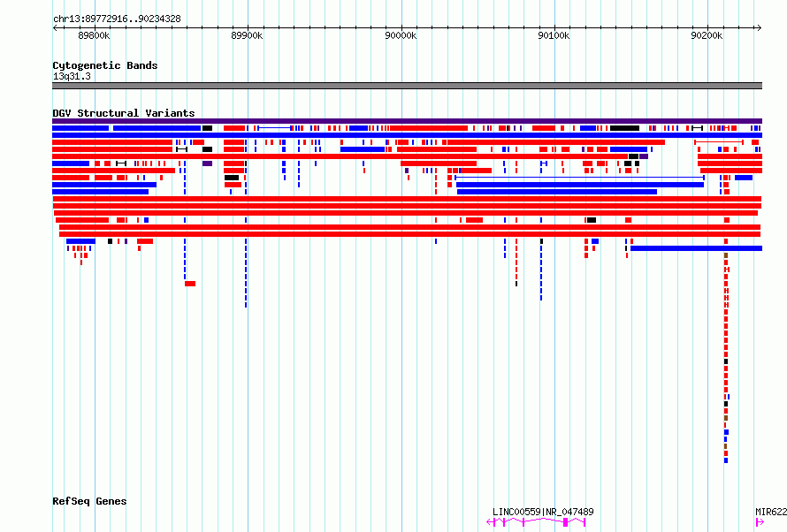Select the 13q31.3 band label
The width and height of the screenshot is (787, 532).
point(72,76)
